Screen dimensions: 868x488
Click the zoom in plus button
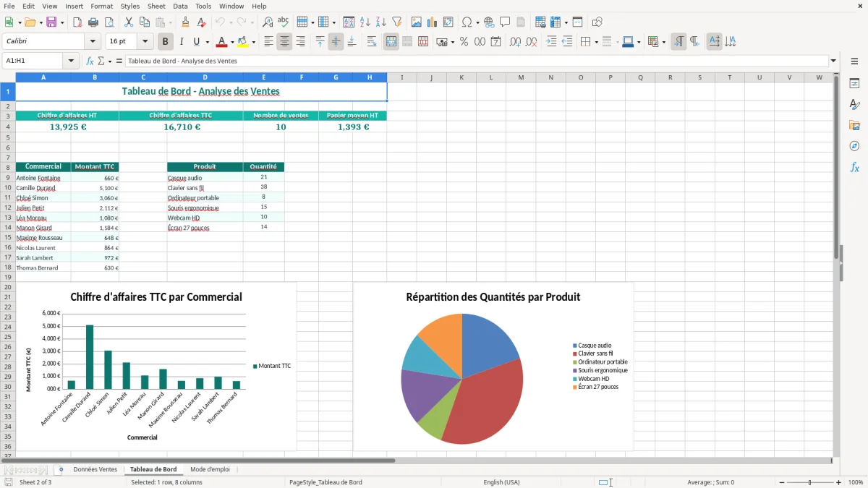[x=839, y=482]
